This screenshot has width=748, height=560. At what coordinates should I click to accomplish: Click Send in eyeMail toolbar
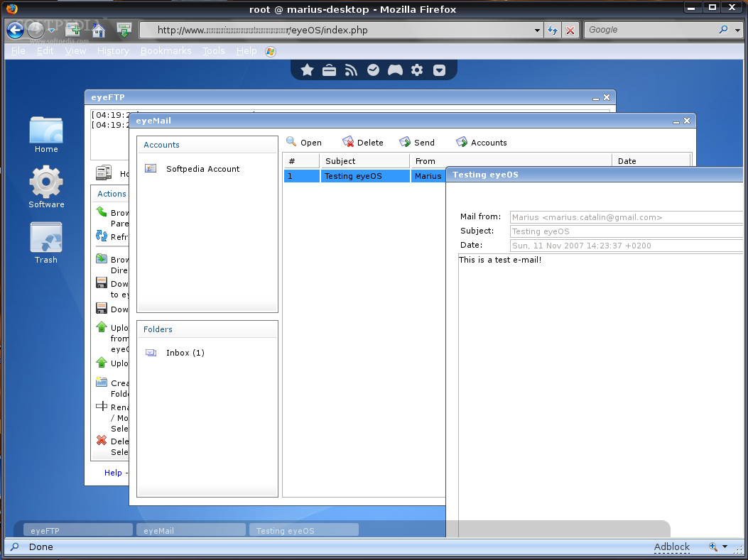[x=417, y=142]
